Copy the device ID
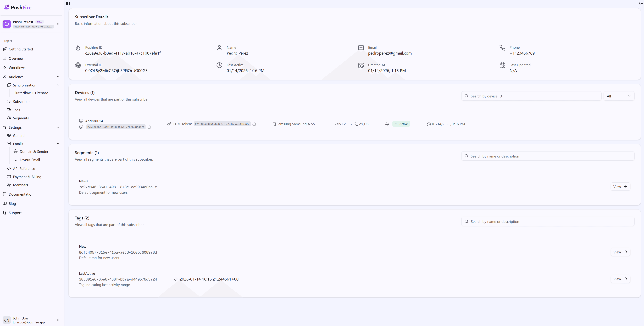Viewport: 644px width, 326px height. coord(149,127)
